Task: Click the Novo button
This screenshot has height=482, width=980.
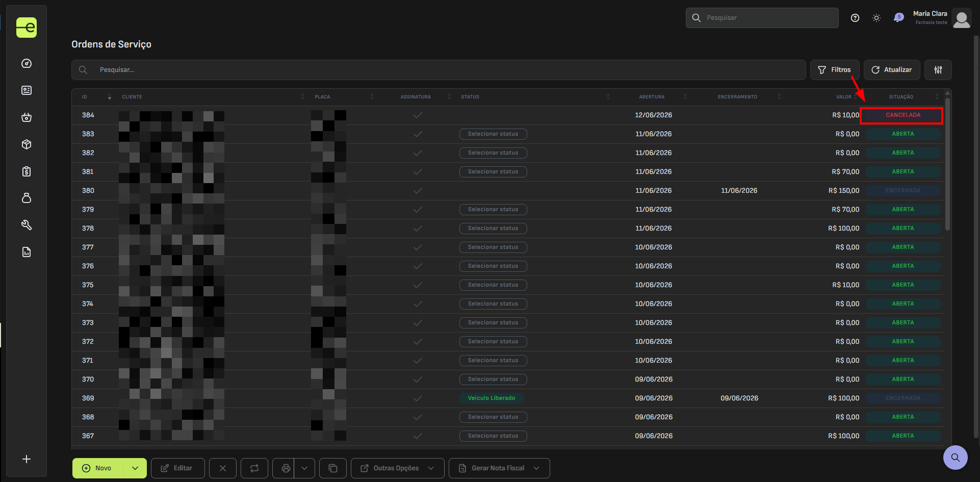Action: point(98,468)
